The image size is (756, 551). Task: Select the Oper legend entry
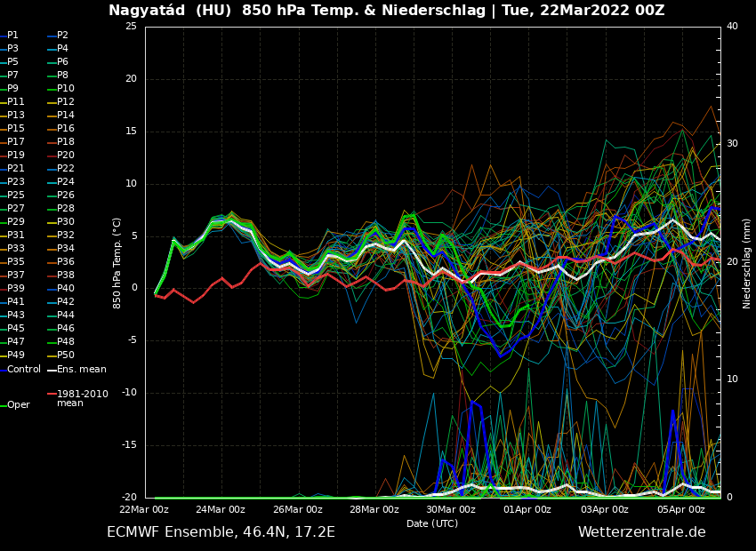coord(19,405)
